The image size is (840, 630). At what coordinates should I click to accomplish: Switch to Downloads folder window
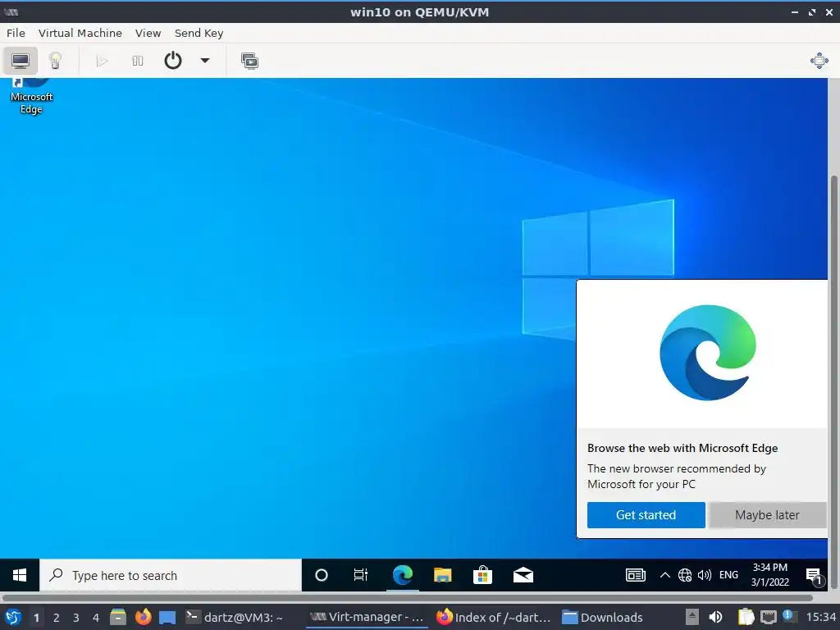point(603,617)
